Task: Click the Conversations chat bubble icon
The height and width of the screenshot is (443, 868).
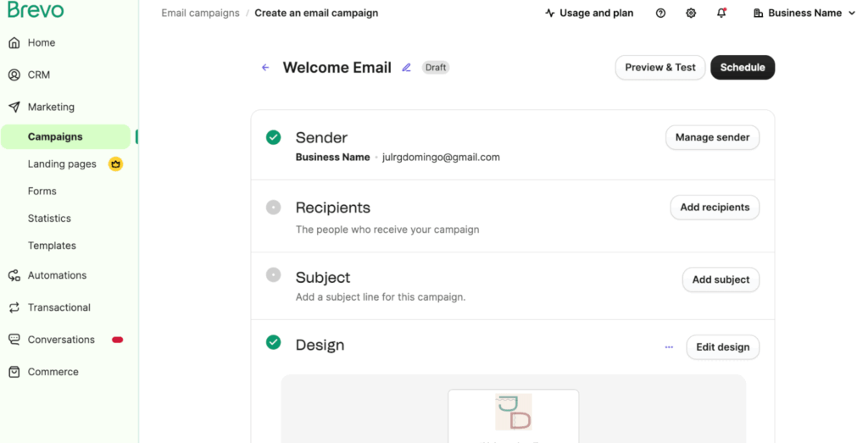Action: 14,340
